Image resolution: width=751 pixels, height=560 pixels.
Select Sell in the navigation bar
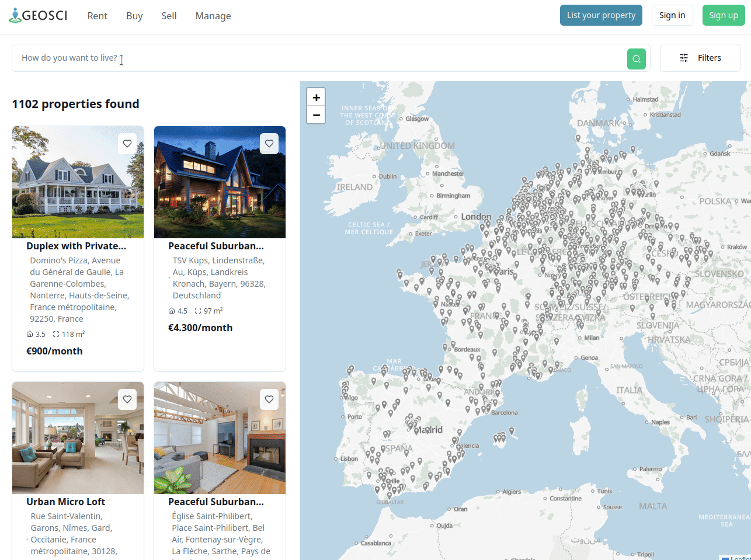tap(169, 16)
